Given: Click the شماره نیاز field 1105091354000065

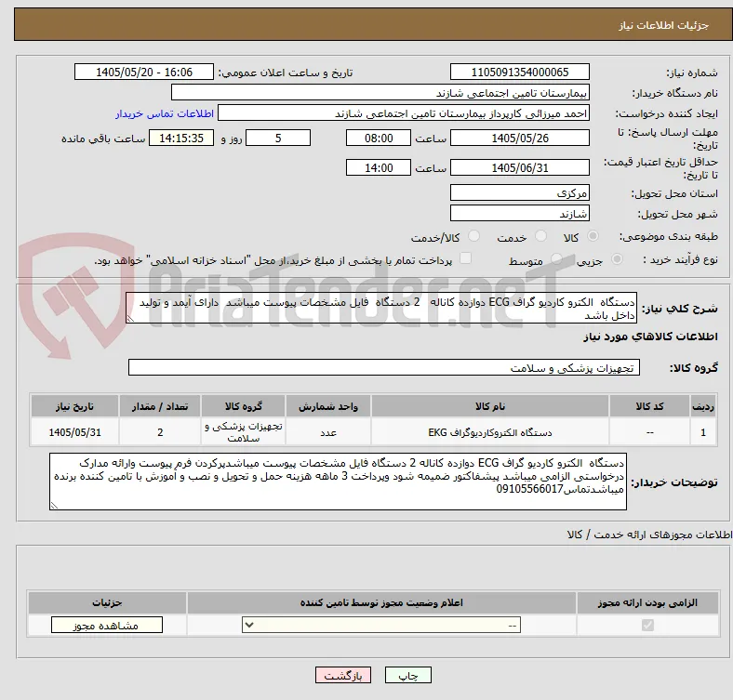Looking at the screenshot, I should coord(519,72).
